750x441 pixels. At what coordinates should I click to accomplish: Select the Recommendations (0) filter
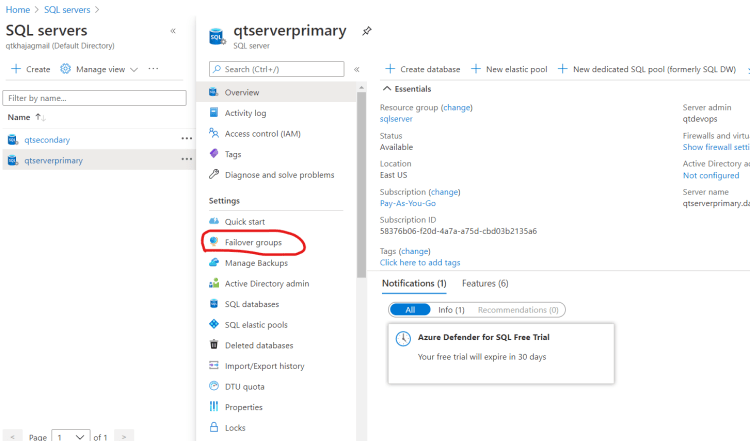(x=518, y=310)
